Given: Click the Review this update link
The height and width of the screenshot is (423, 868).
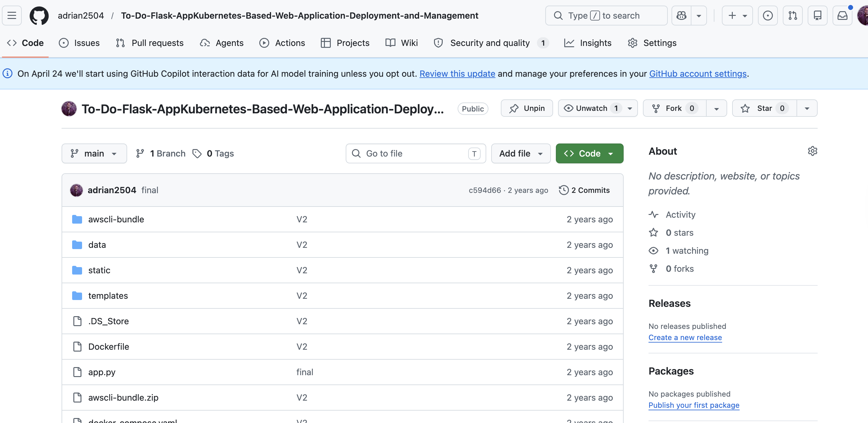Looking at the screenshot, I should [x=457, y=74].
